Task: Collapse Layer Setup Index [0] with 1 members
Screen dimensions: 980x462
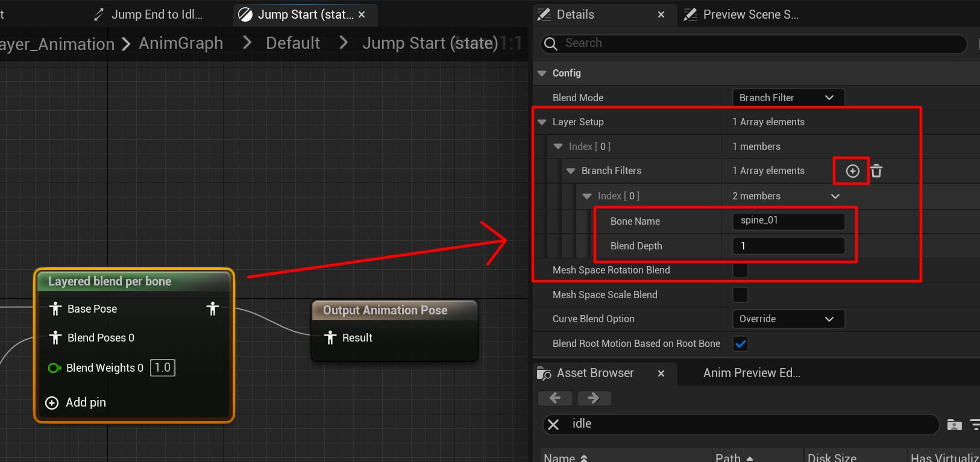Action: coord(558,146)
